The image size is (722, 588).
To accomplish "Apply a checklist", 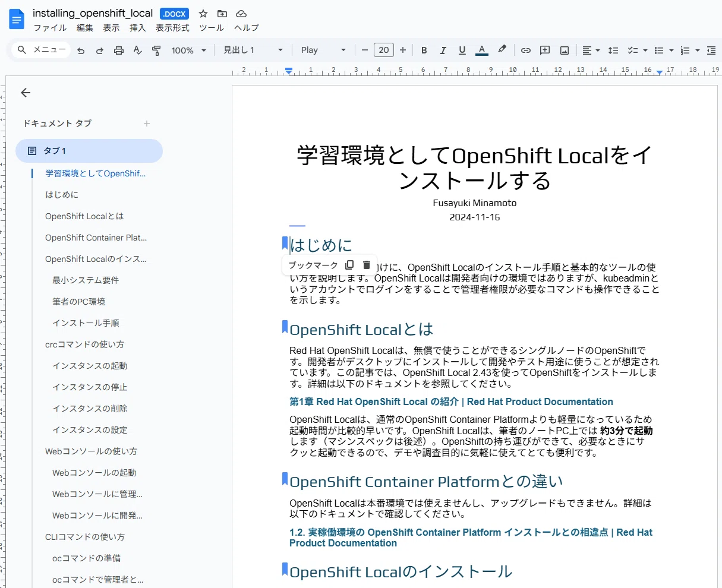I will pyautogui.click(x=633, y=50).
